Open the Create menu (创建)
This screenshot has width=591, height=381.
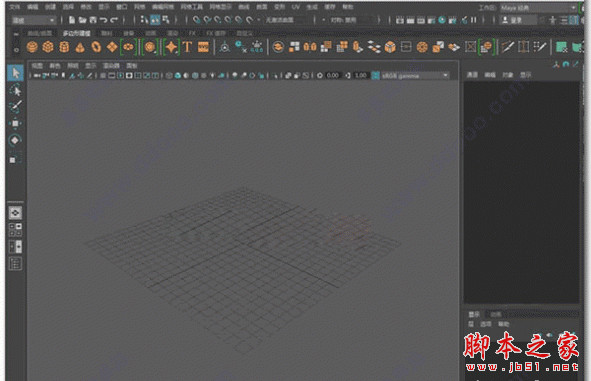pyautogui.click(x=50, y=7)
